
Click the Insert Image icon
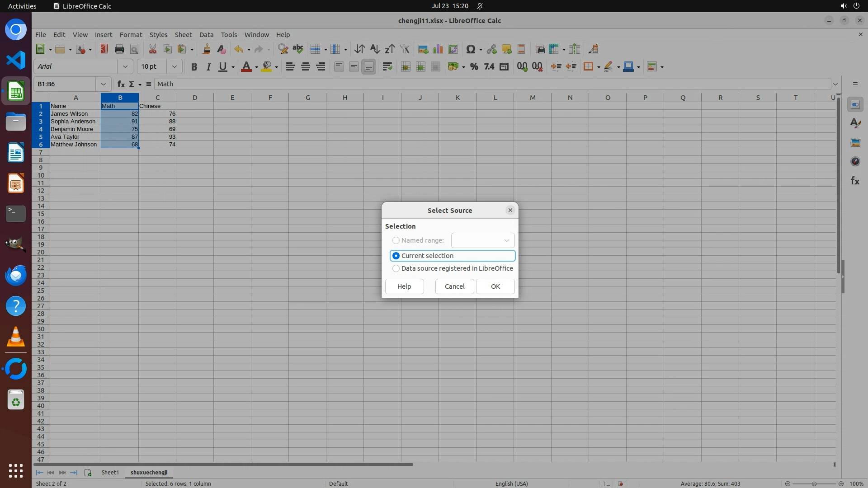click(x=423, y=49)
